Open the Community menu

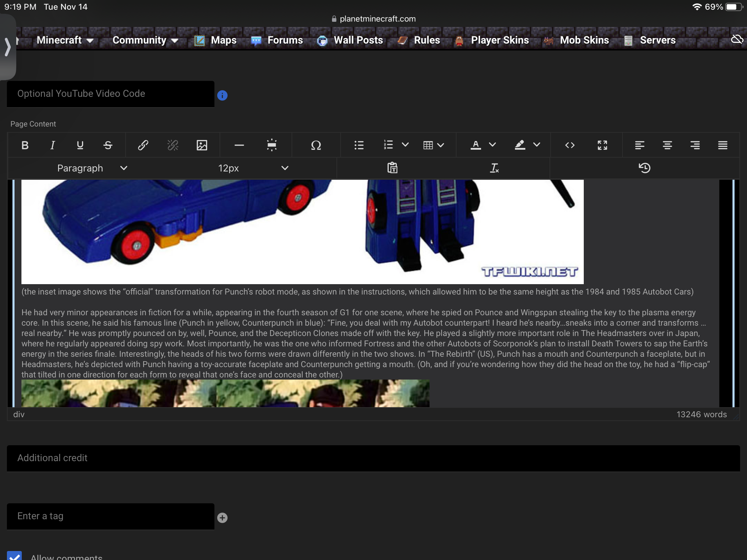coord(145,40)
